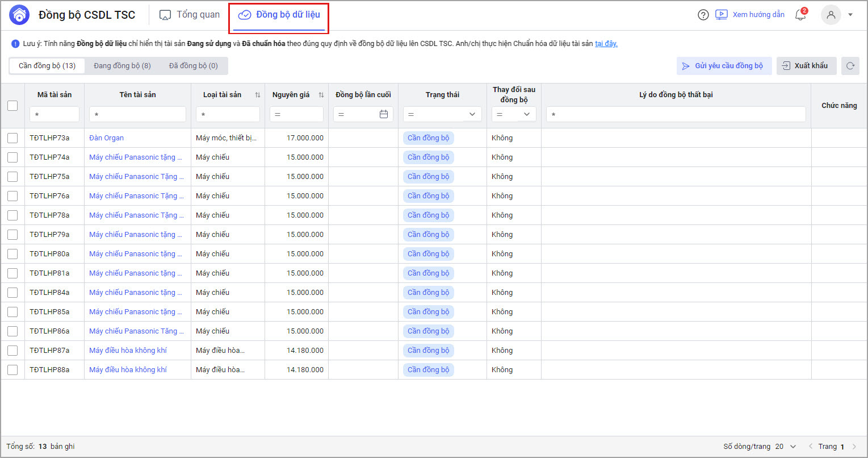Open calendar picker in Đồng bộ lần cuối filter
868x458 pixels.
pyautogui.click(x=384, y=114)
